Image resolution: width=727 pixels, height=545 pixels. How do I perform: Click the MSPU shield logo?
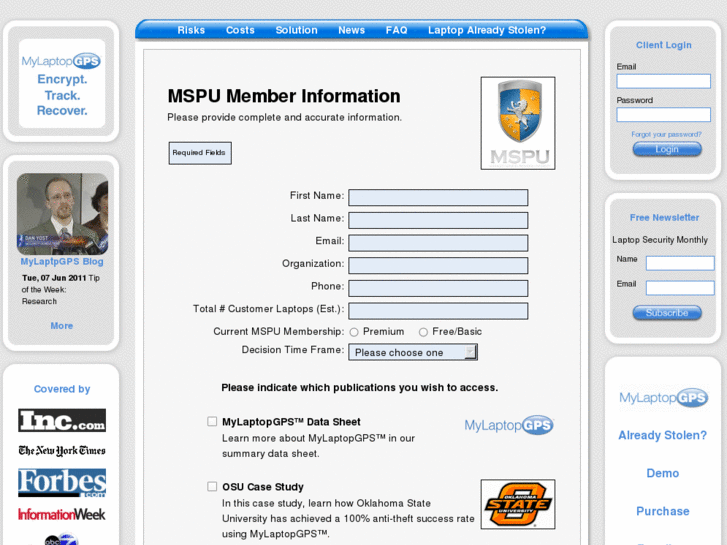click(518, 123)
